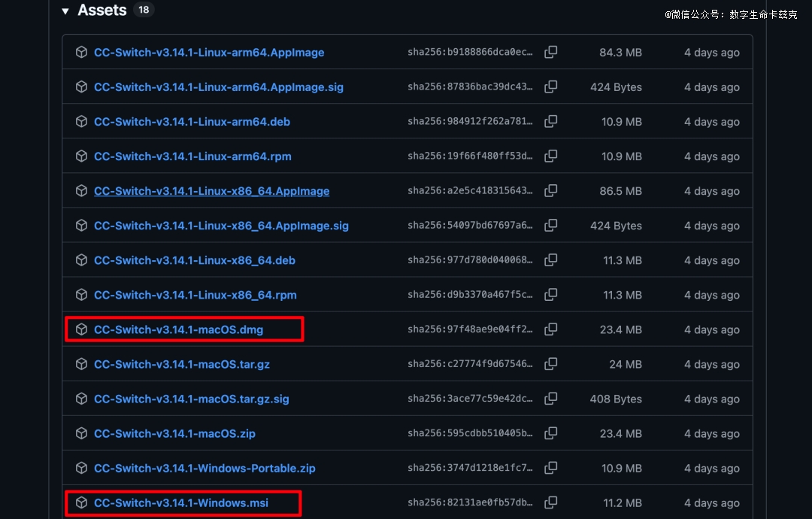Copy SHA256 for Linux-x86_64.AppImage

(x=551, y=190)
